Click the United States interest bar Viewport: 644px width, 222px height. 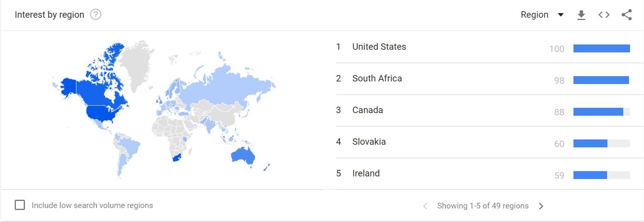601,48
